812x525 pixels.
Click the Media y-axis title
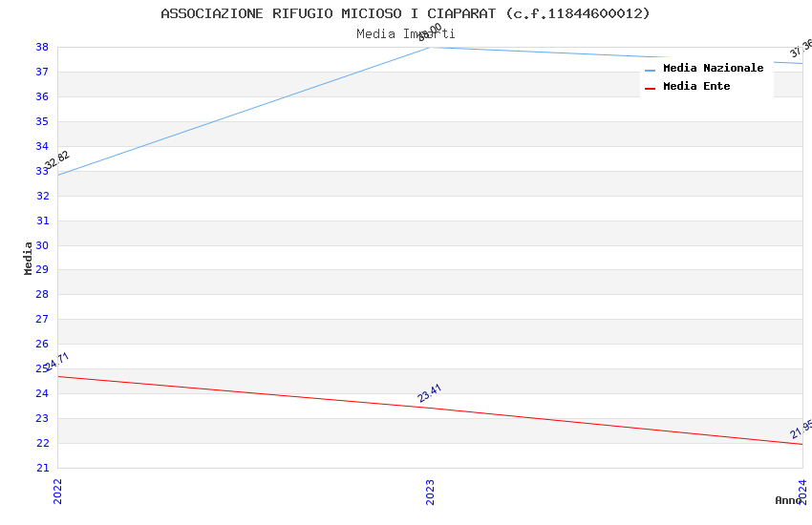28,258
